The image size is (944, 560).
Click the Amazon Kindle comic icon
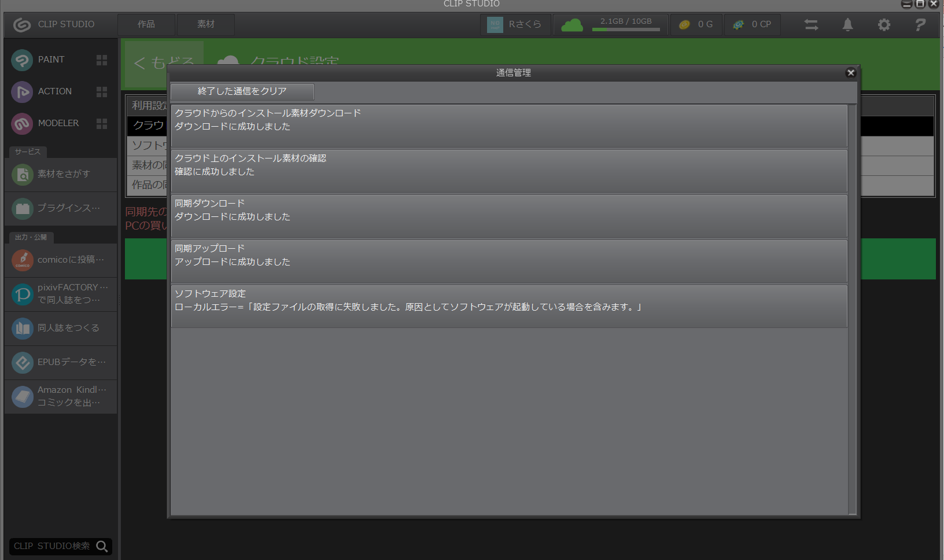(x=23, y=397)
